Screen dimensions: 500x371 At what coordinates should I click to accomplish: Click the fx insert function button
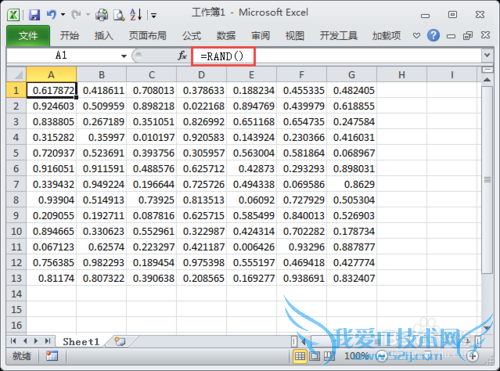[182, 56]
